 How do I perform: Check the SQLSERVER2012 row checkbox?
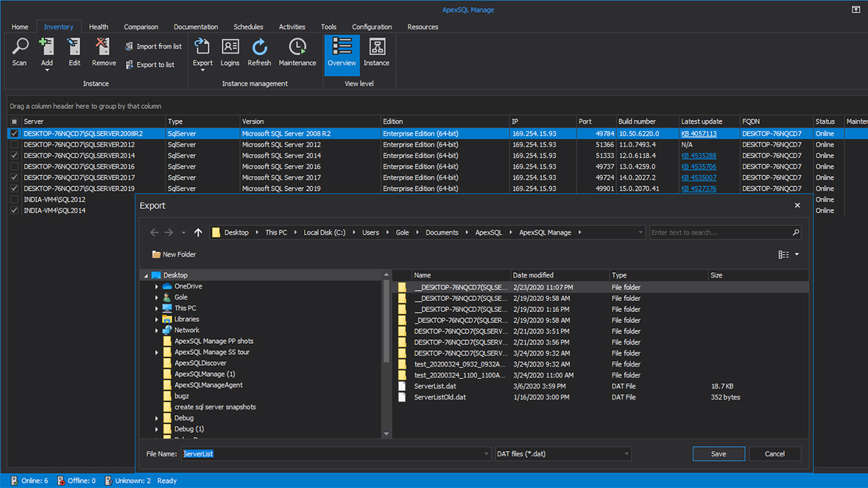point(15,144)
